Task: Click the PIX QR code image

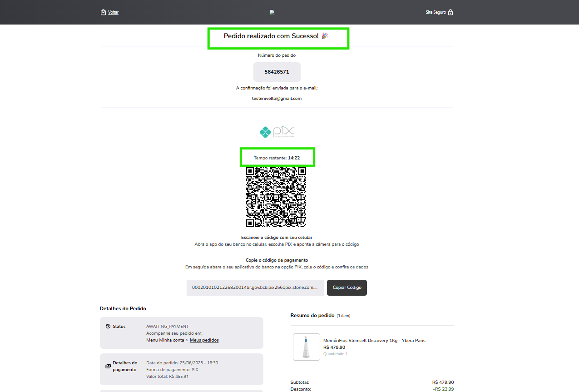Action: point(276,197)
